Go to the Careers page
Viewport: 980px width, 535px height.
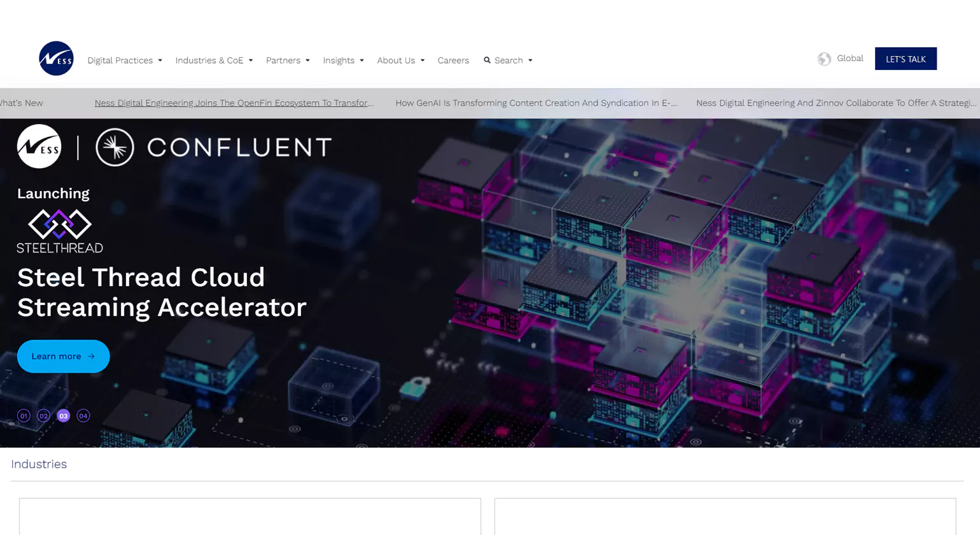tap(453, 61)
